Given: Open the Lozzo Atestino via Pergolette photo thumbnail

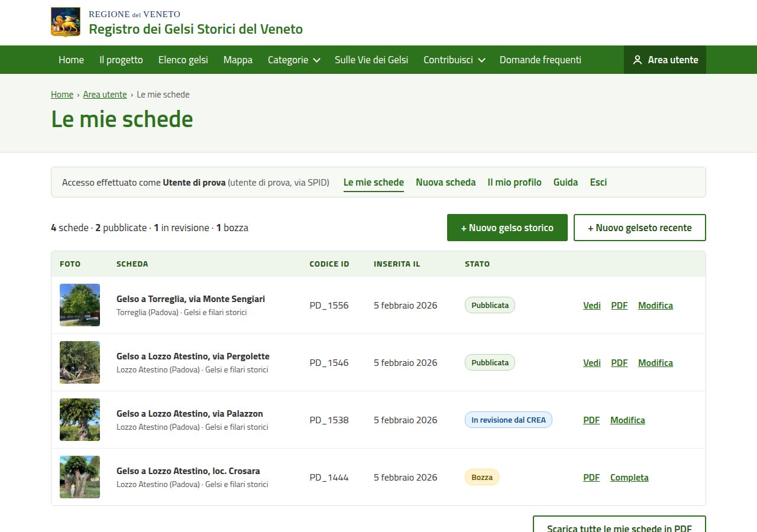Looking at the screenshot, I should click(80, 362).
